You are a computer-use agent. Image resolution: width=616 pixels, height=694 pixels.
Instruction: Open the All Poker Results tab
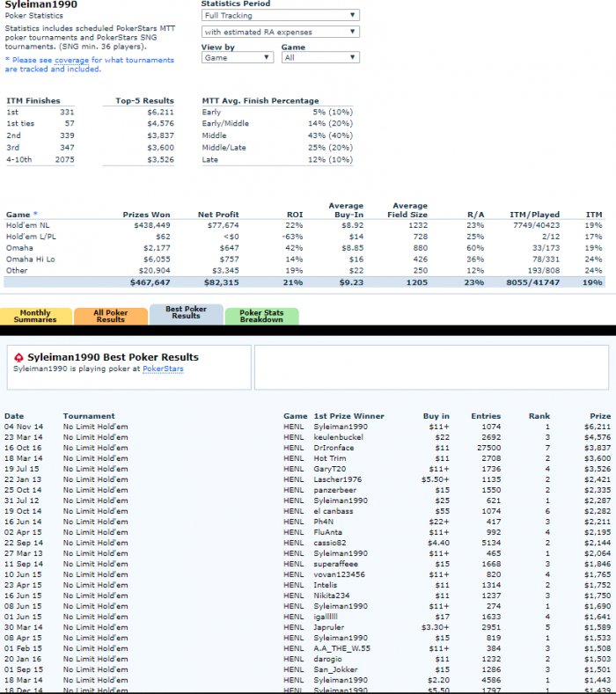(110, 316)
